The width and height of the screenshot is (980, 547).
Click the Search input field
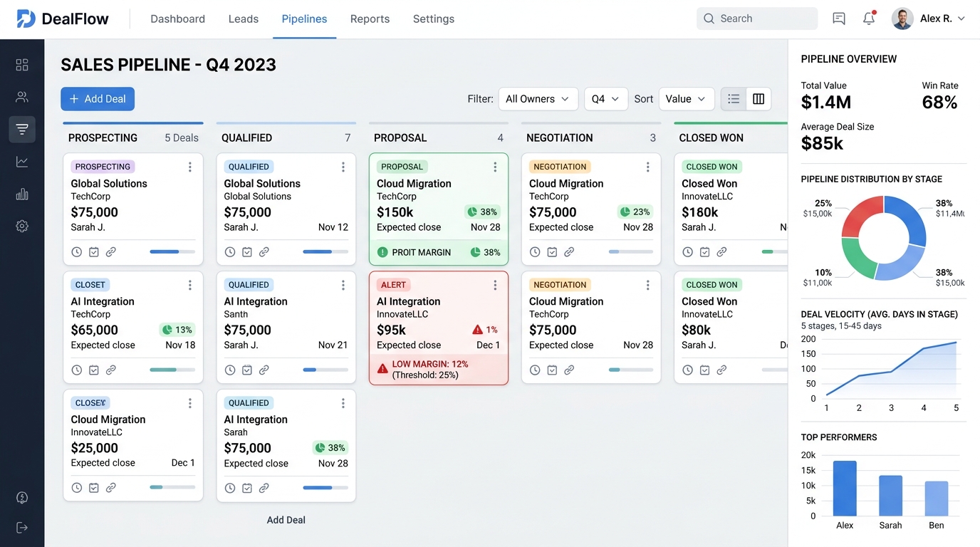757,19
